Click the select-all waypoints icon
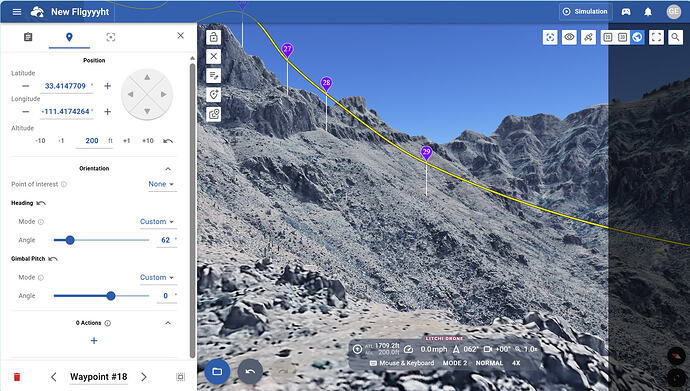Viewport: 690px width, 391px height. (180, 377)
